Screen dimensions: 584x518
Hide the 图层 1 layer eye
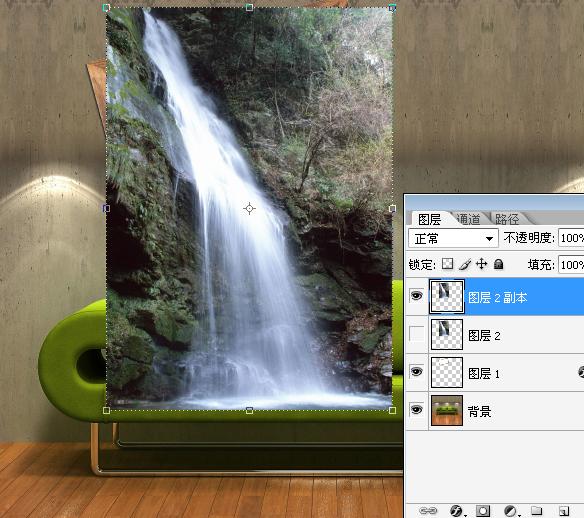coord(416,372)
